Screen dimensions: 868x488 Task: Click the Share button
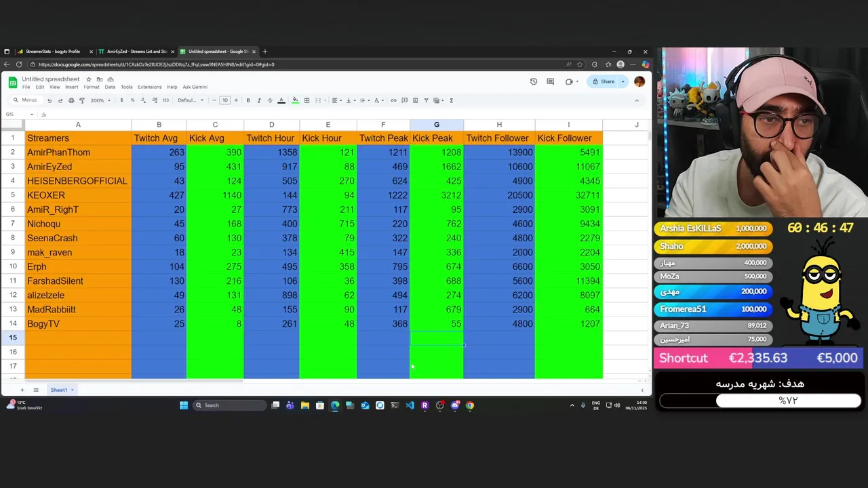point(604,81)
